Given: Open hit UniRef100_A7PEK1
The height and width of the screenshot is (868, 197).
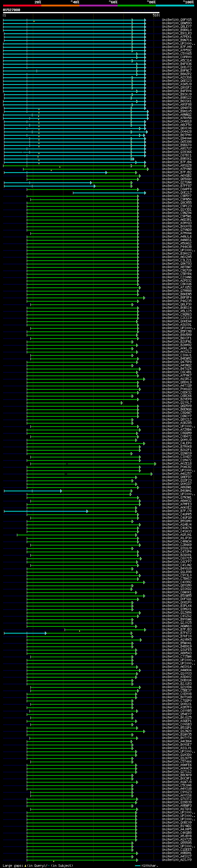Looking at the screenshot, I should pyautogui.click(x=177, y=37).
